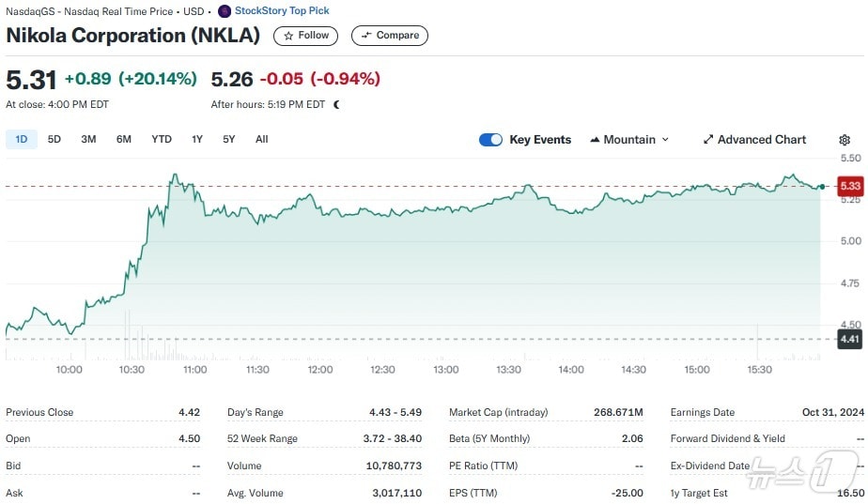Viewport: 868px width, 504px height.
Task: Open the StockStory Top Pick link
Action: coord(282,11)
